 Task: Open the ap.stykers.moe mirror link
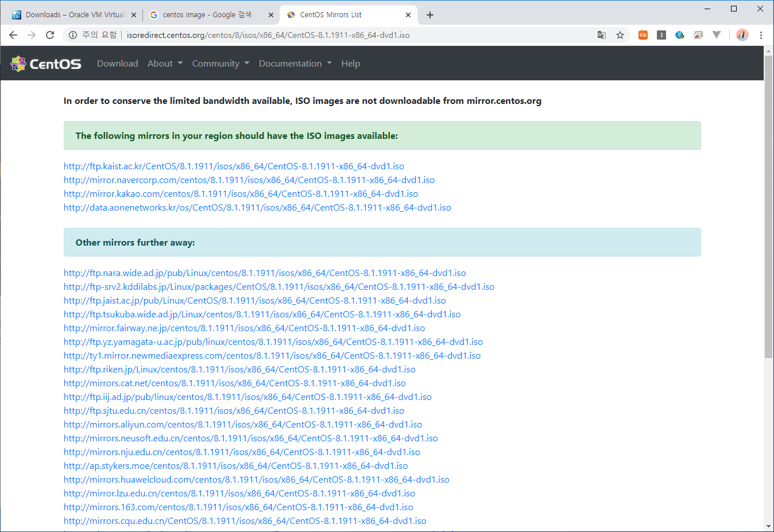pos(235,466)
